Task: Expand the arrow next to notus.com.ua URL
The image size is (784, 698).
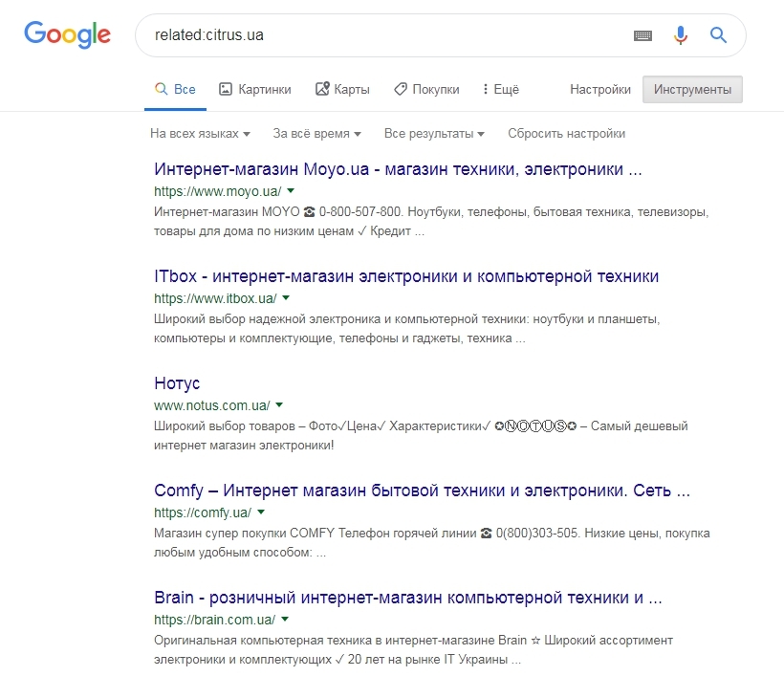Action: pos(279,405)
